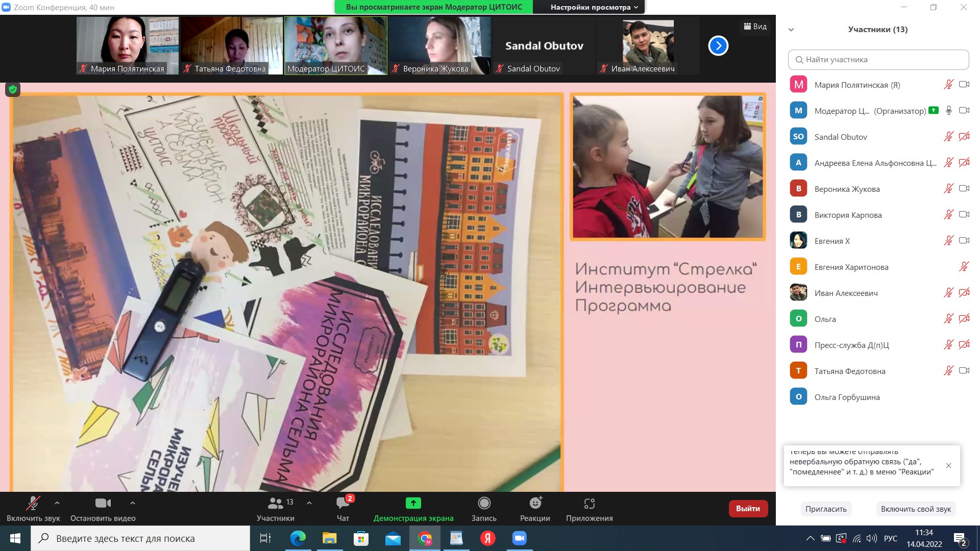Select Sandal Obutov in participants list
This screenshot has height=551, width=980.
[x=841, y=137]
